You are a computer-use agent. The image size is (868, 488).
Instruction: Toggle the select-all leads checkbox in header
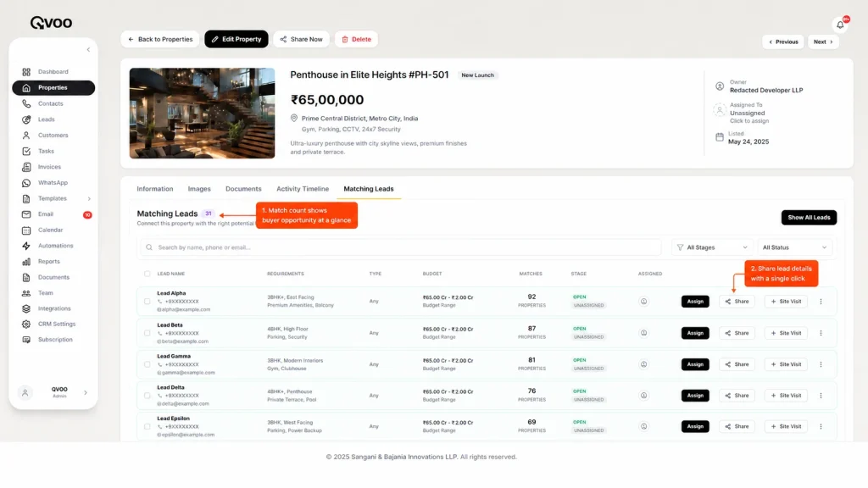pos(147,274)
